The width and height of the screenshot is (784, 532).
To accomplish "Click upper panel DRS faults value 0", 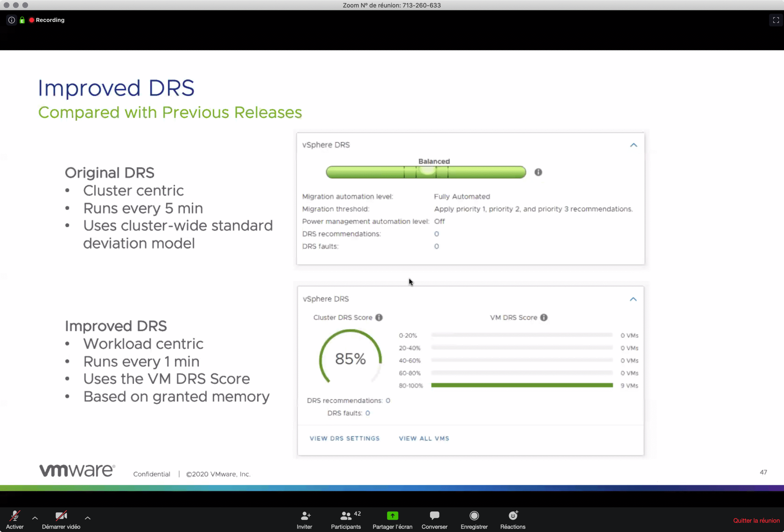I will (x=436, y=246).
